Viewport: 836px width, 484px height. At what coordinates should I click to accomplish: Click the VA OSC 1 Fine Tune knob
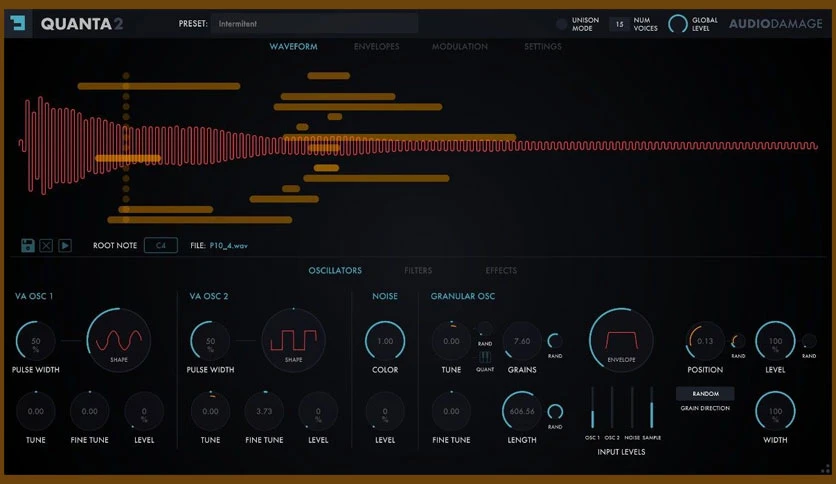click(x=90, y=412)
